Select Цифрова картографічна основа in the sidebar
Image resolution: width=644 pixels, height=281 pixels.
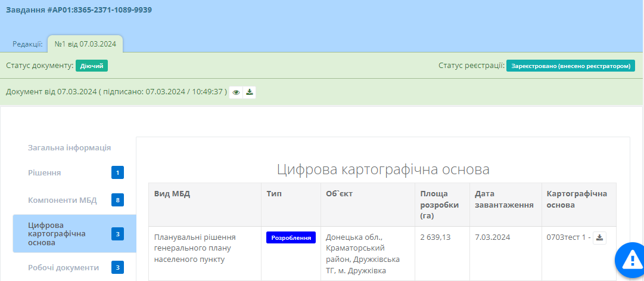tap(57, 234)
